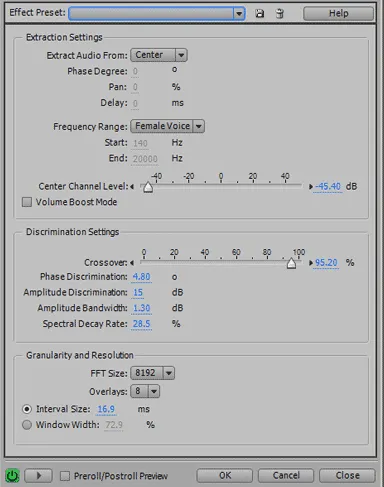Click the Crossover slider thumb
The width and height of the screenshot is (384, 487).
pos(291,263)
